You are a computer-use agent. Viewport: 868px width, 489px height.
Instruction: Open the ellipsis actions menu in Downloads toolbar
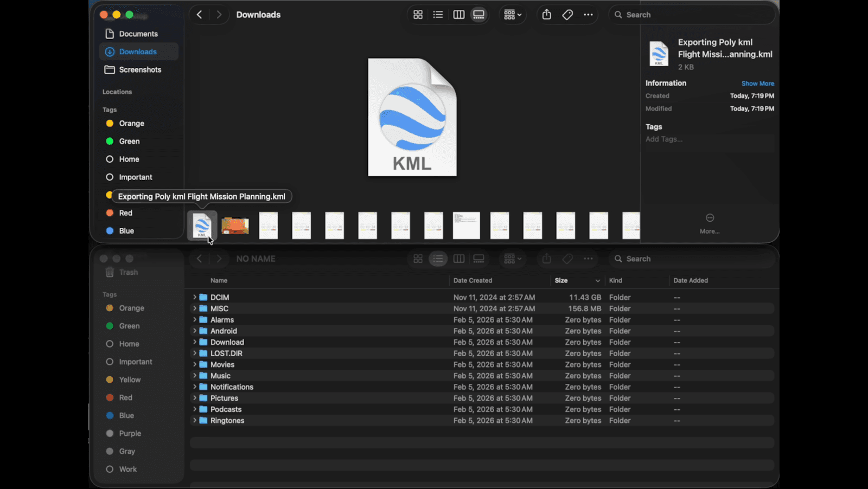[588, 15]
